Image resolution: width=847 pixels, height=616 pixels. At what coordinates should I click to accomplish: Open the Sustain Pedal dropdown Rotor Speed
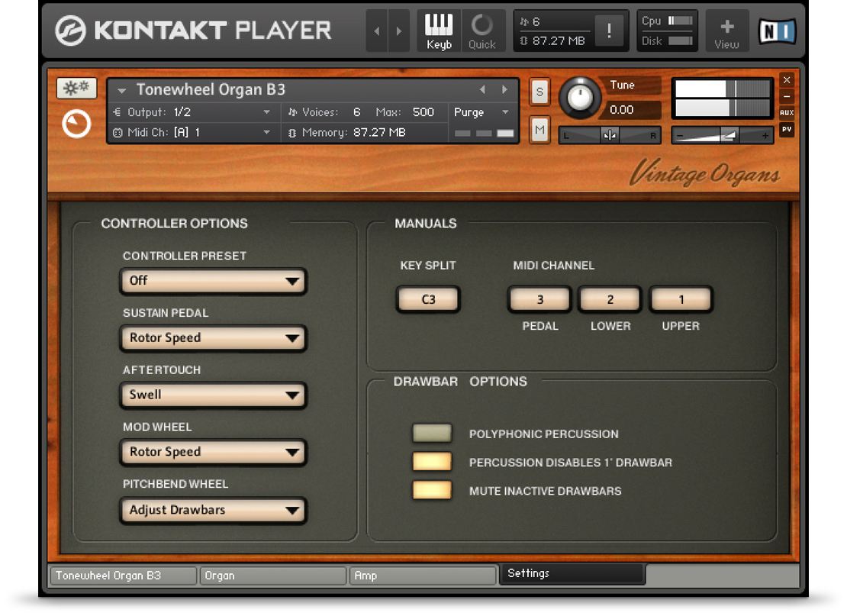point(214,338)
